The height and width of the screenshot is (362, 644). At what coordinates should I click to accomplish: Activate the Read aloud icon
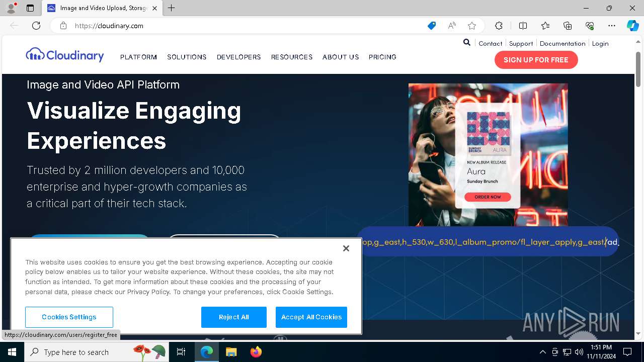[x=452, y=26]
